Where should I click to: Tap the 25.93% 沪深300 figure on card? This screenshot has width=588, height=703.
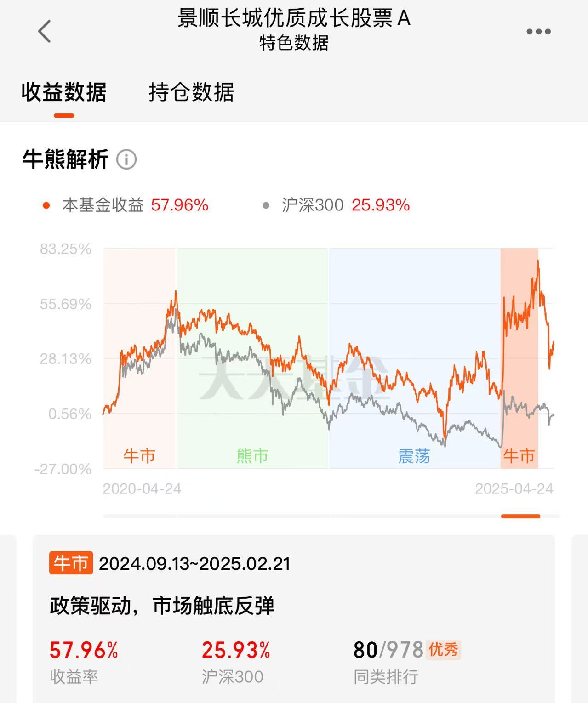(236, 650)
